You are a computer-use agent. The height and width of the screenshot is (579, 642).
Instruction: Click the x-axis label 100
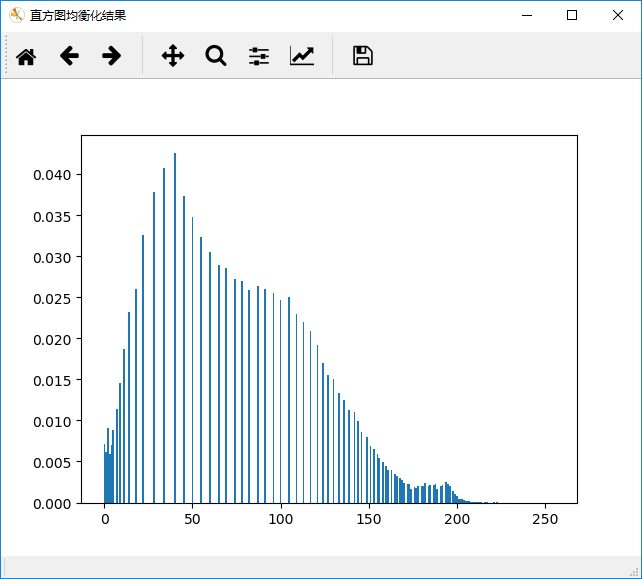coord(280,519)
